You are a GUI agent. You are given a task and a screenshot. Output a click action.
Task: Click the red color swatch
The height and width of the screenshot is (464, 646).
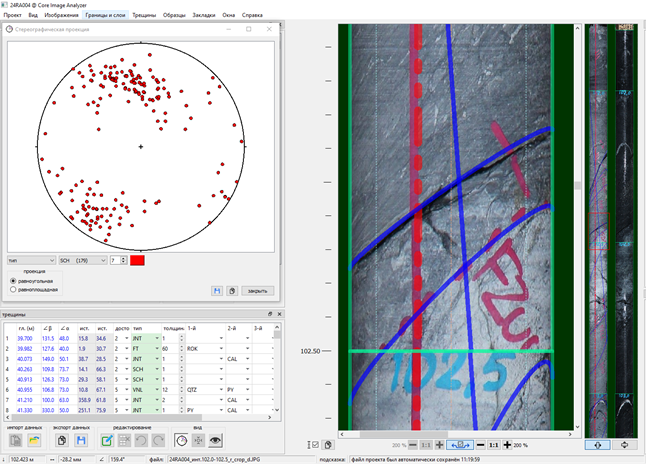[137, 260]
